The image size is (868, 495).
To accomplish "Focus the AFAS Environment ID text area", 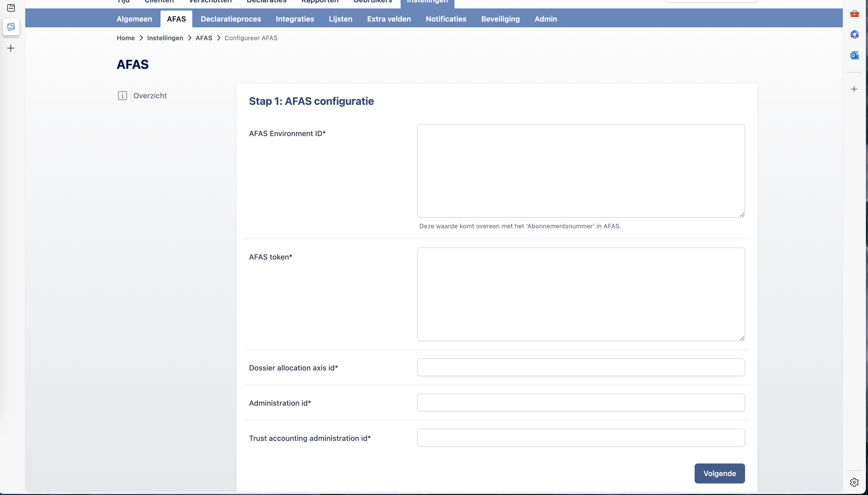I will tap(581, 171).
